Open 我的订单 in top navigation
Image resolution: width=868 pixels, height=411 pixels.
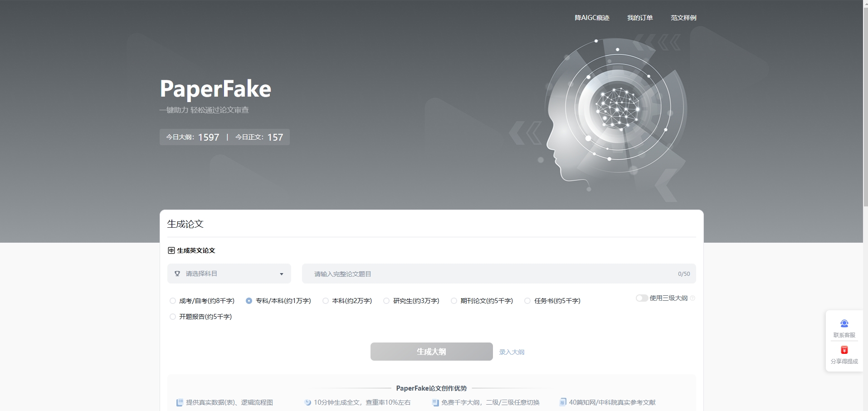click(640, 18)
